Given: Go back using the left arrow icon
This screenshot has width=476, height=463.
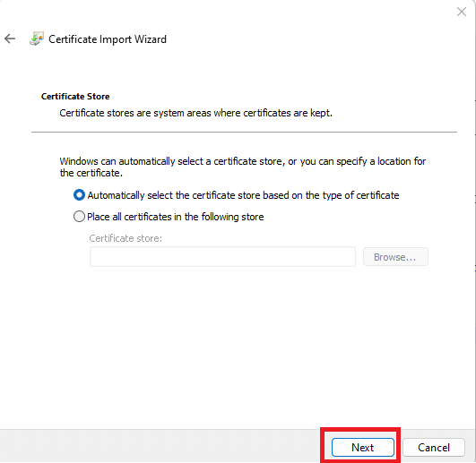Looking at the screenshot, I should 10,39.
